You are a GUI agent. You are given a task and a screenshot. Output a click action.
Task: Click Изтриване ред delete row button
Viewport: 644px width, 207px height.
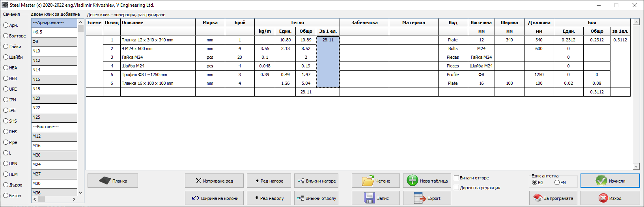pyautogui.click(x=214, y=181)
